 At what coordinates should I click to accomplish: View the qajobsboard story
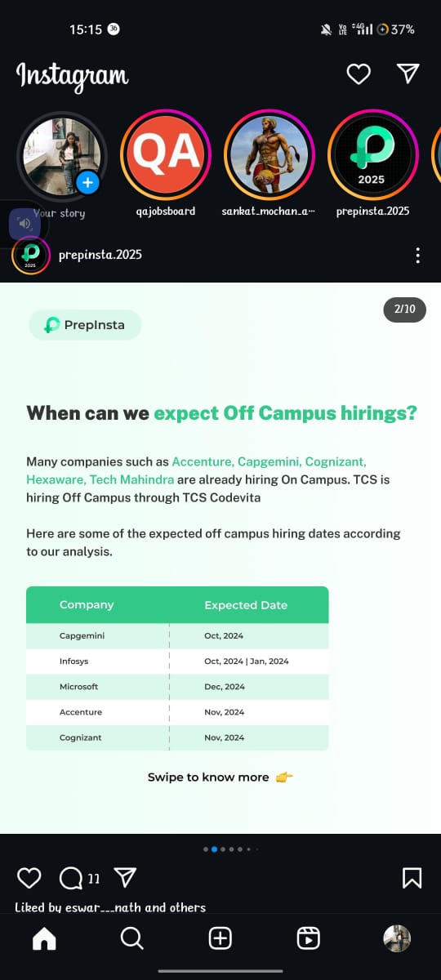pos(166,155)
